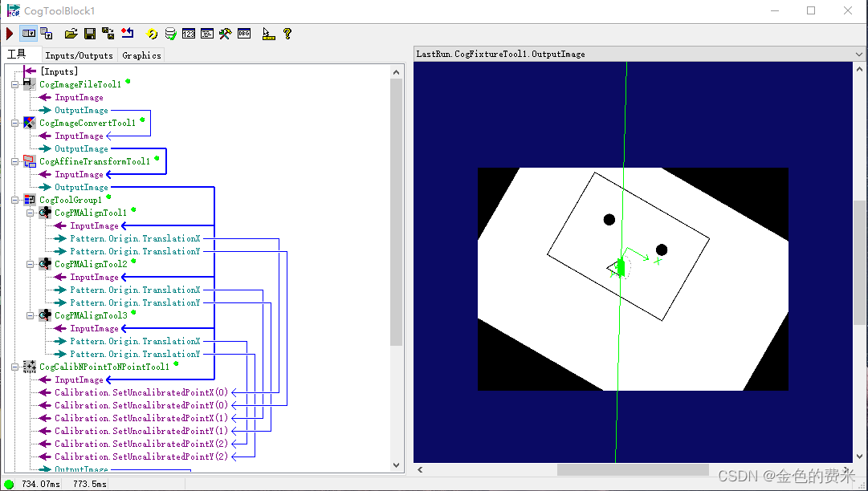Click the CogImageFileTool1 disk icon
The height and width of the screenshot is (491, 868).
30,84
